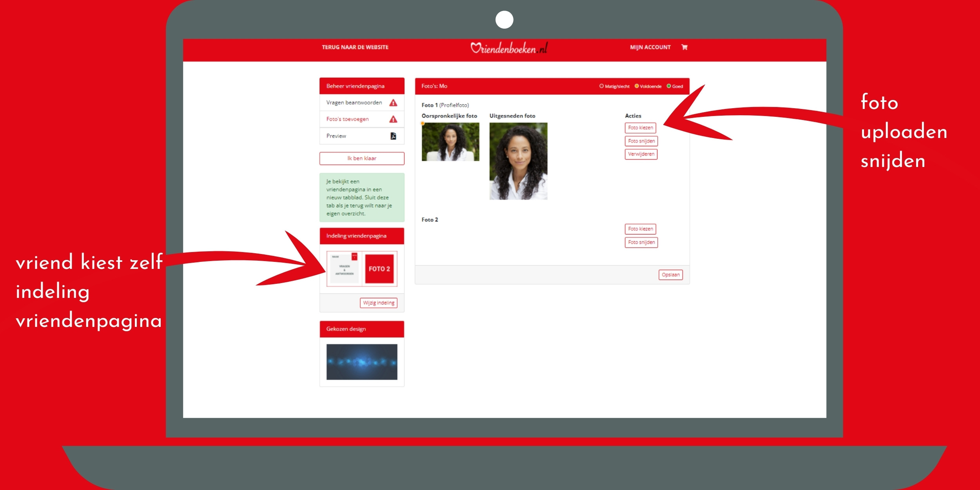Click Foto snijden for Foto 2
The height and width of the screenshot is (490, 980).
641,242
